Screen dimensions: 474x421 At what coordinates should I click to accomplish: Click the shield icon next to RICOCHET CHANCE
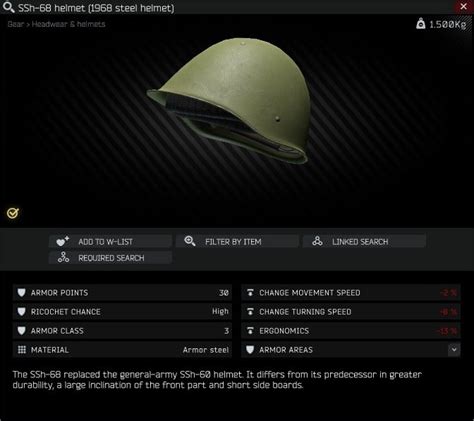(x=22, y=312)
